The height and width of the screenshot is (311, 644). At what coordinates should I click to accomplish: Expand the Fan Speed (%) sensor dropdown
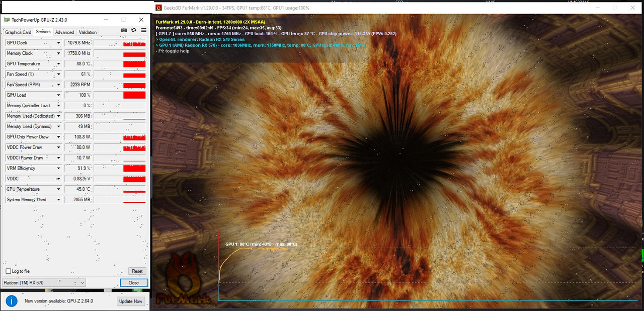[58, 74]
